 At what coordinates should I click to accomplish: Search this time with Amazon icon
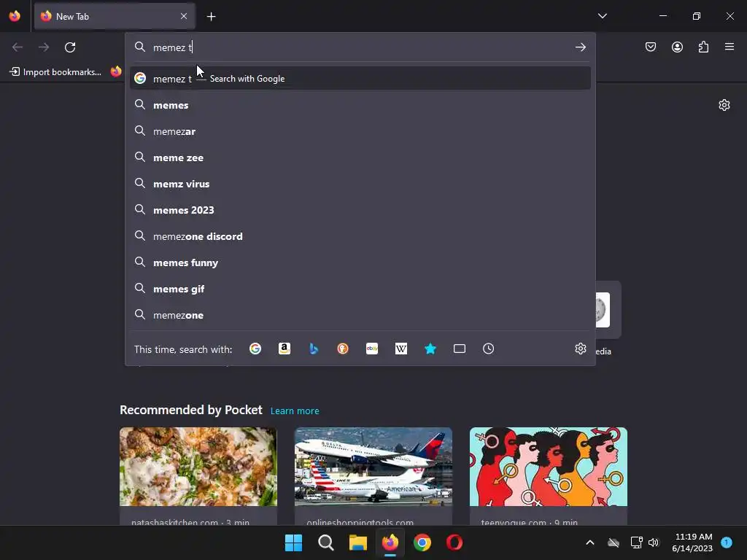285,349
